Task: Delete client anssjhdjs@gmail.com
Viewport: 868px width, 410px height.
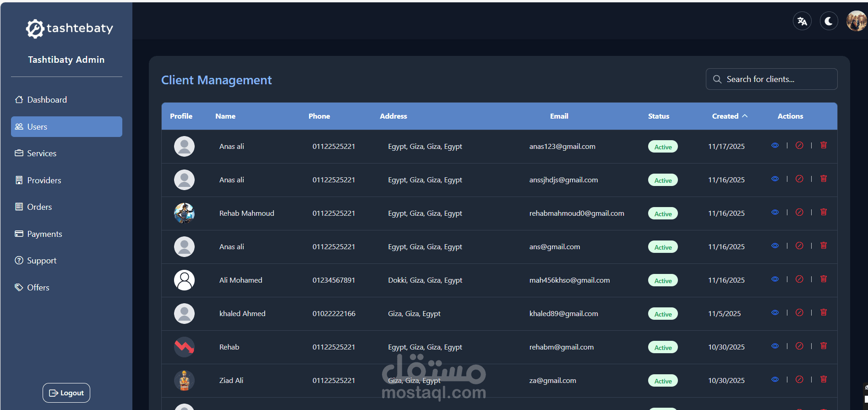Action: tap(824, 179)
